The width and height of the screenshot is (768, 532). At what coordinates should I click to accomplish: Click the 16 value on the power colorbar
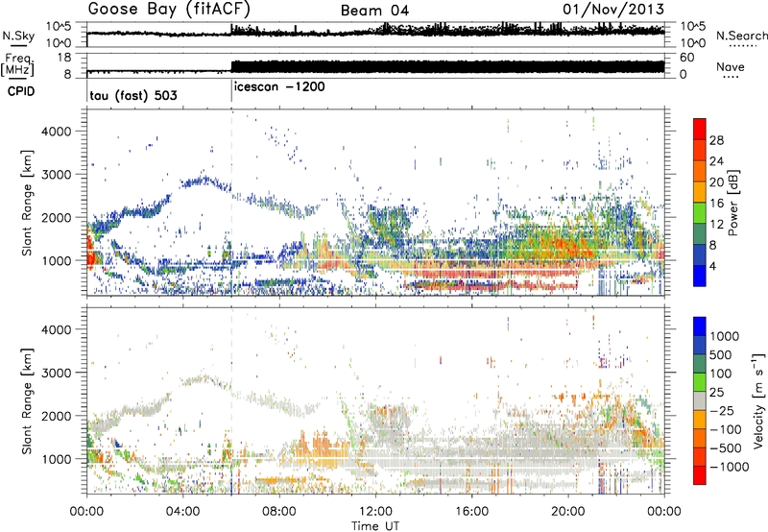click(716, 204)
